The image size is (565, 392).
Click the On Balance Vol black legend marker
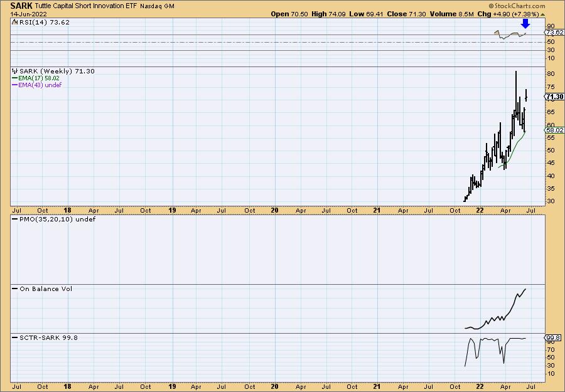[x=15, y=289]
